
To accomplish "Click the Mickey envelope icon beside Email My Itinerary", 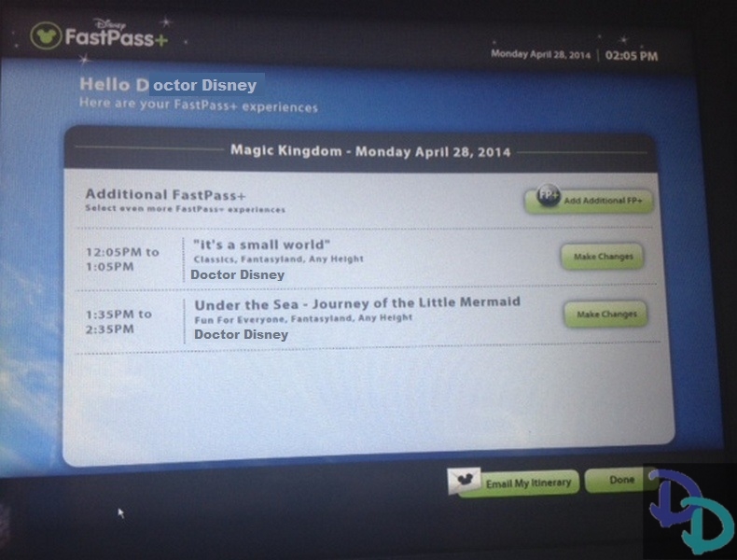I will point(464,482).
